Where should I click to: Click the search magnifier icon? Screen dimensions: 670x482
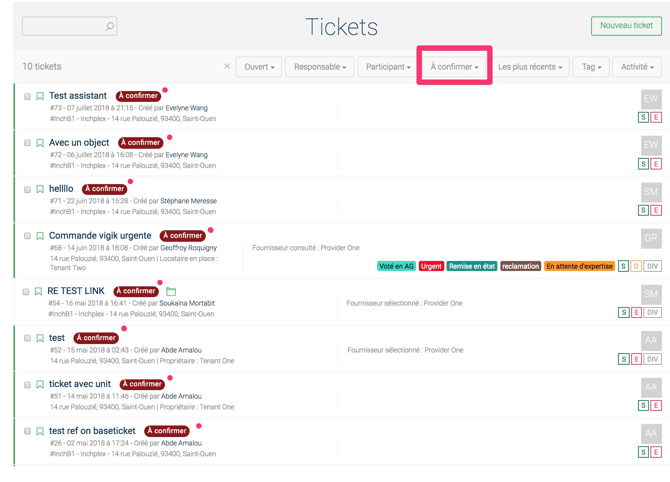(110, 26)
